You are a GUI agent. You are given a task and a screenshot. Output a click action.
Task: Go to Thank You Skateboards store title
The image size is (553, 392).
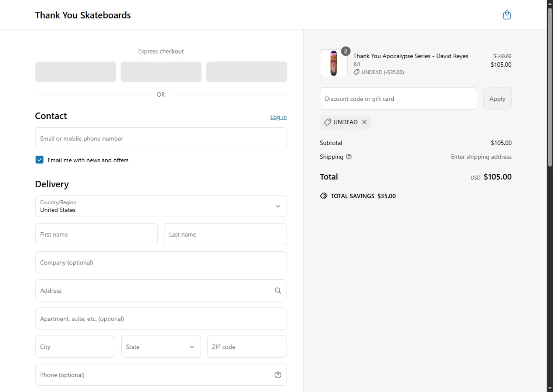(x=83, y=15)
